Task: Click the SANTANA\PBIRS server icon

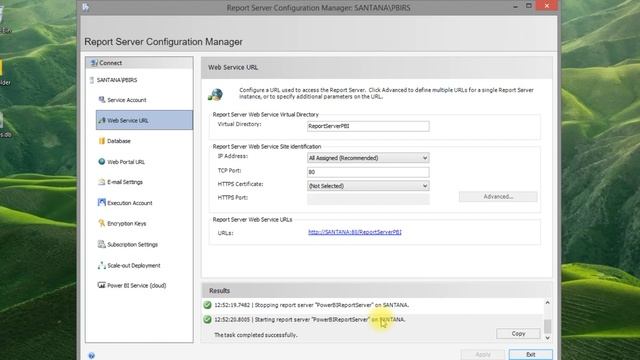Action: 91,80
